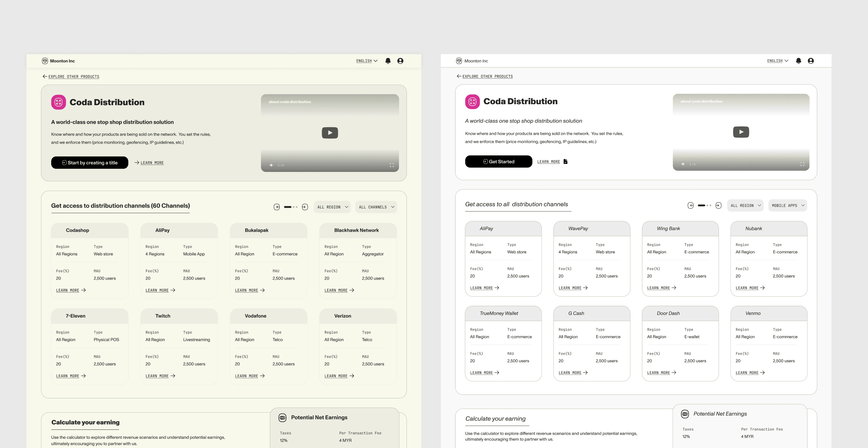Open Learn More on the G Cash card
868x448 pixels.
(x=573, y=373)
